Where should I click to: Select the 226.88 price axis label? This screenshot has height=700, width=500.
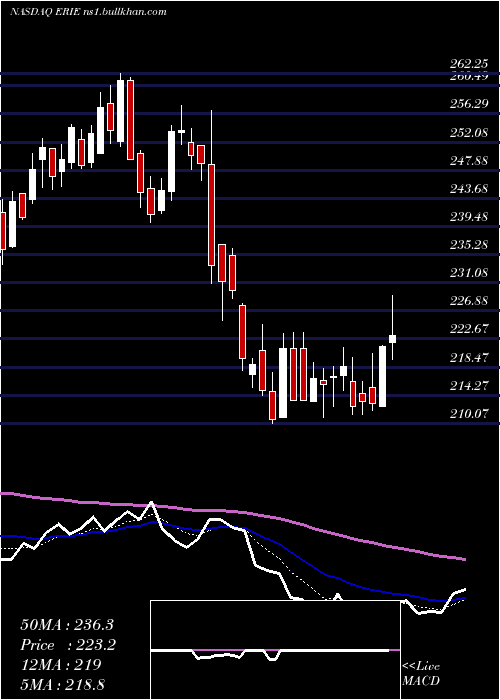(469, 301)
